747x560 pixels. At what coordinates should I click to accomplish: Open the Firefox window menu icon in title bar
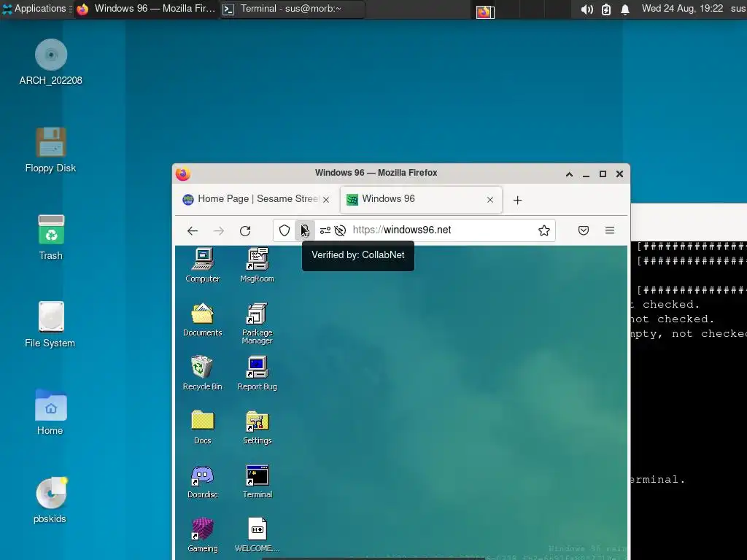(183, 174)
